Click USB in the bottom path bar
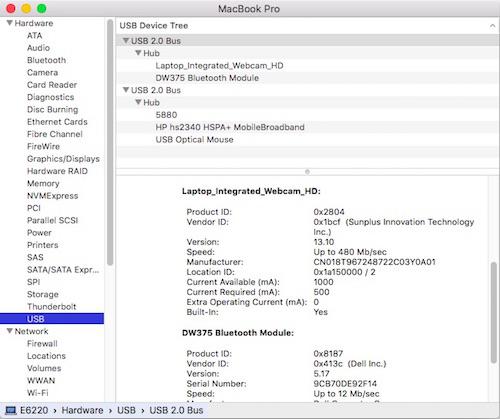Image resolution: width=500 pixels, height=419 pixels. click(126, 410)
